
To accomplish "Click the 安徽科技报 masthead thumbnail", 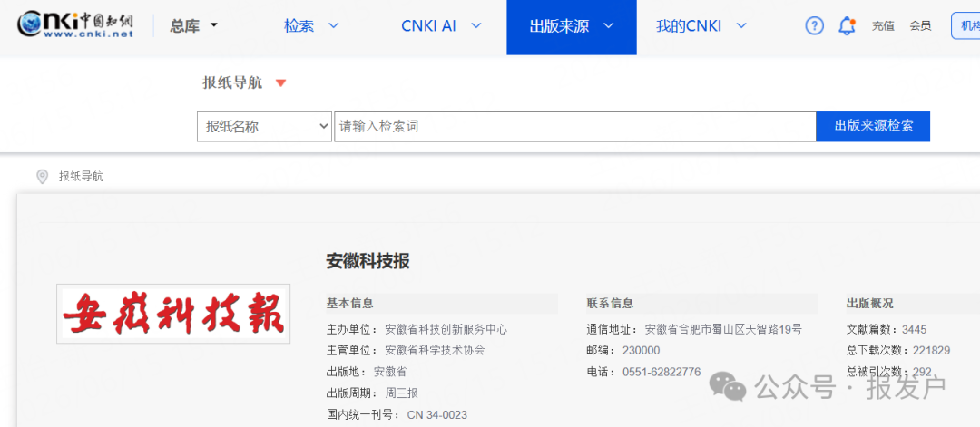I will (x=173, y=314).
